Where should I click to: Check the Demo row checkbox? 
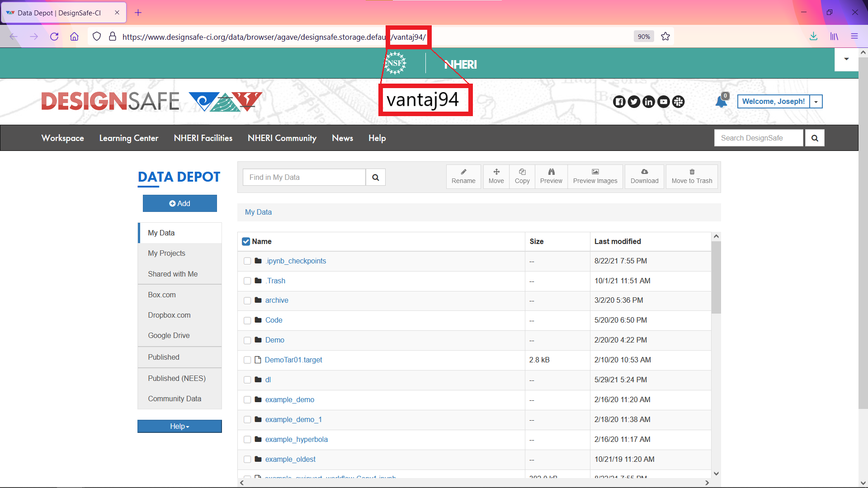click(247, 340)
